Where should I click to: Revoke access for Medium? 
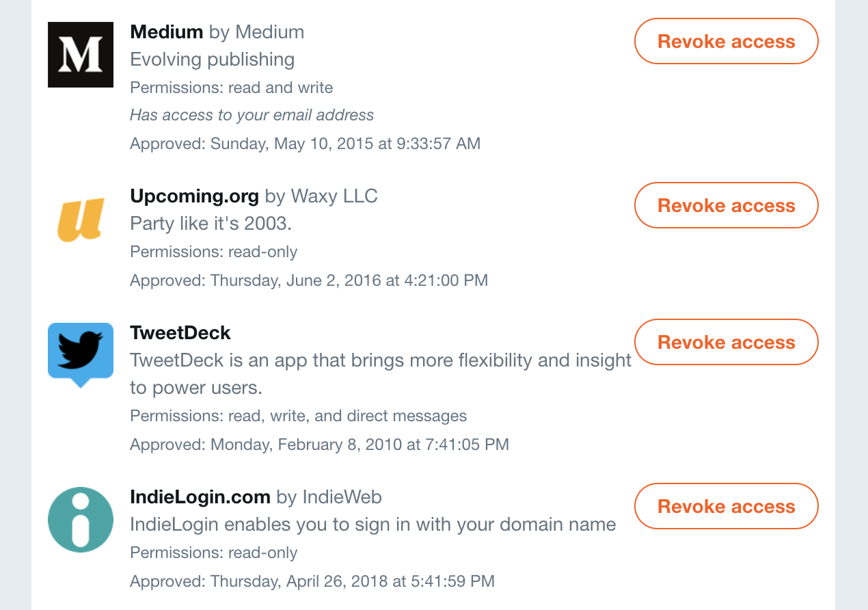click(x=727, y=41)
